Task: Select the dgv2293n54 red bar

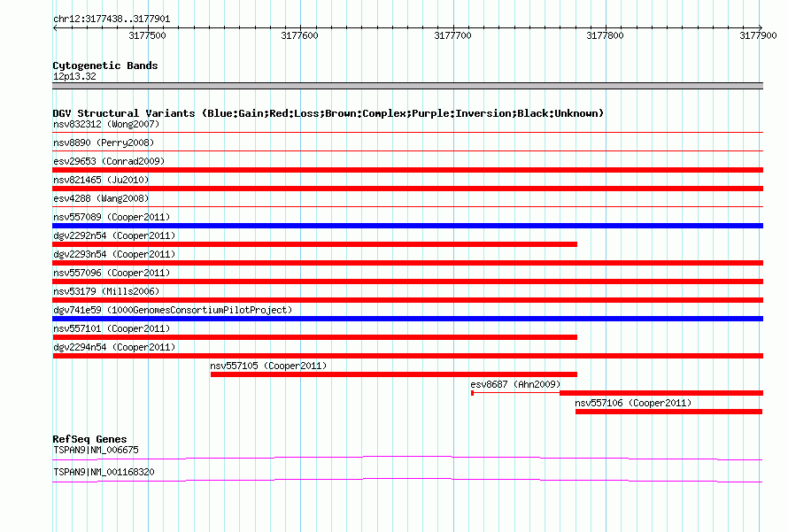Action: tap(407, 263)
